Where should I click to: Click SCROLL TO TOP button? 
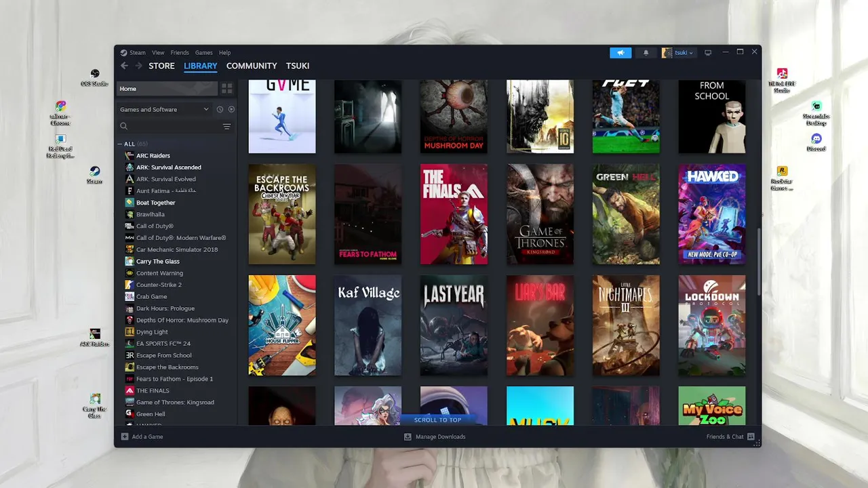click(x=437, y=420)
